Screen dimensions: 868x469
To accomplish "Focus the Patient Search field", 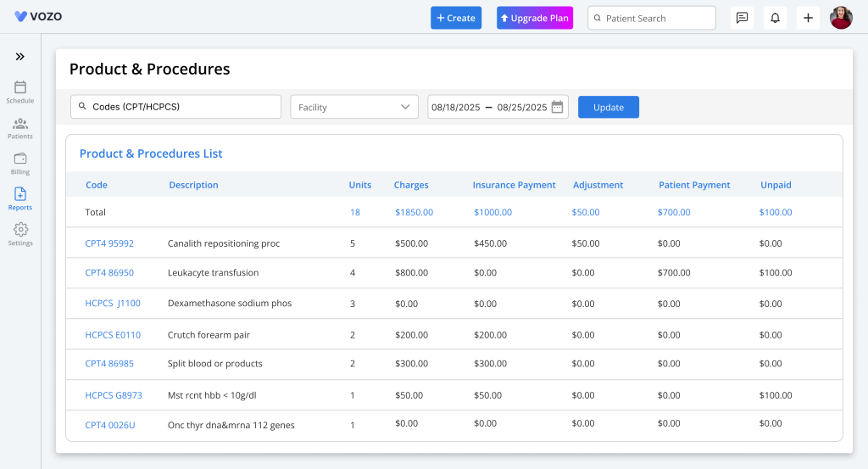I will tap(651, 18).
